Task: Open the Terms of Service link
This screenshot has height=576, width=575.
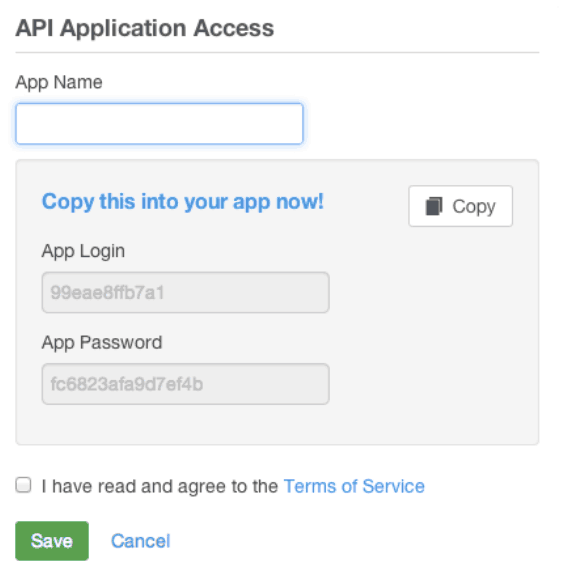Action: click(354, 486)
